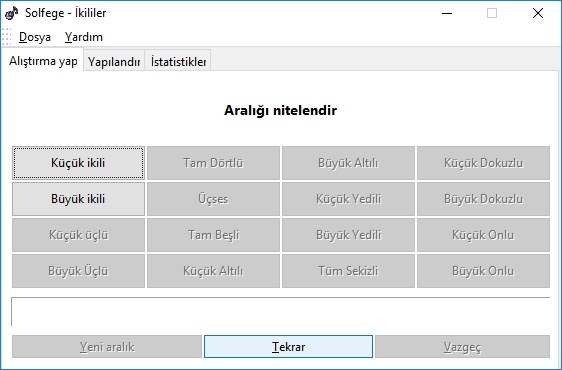Select the Alıştırma yap tab

click(43, 61)
